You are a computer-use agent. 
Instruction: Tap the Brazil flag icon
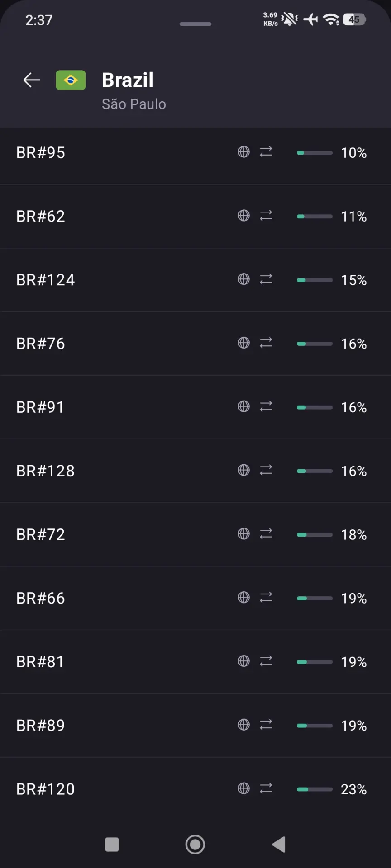pos(71,80)
